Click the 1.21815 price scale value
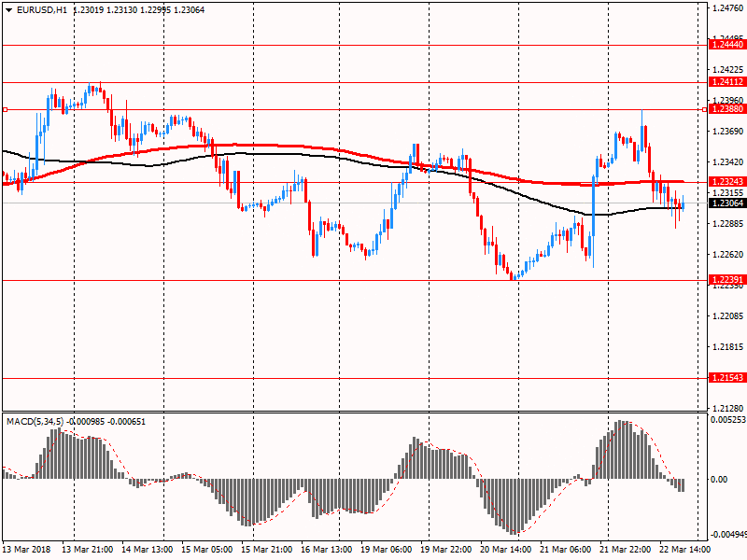This screenshot has height=560, width=747. coord(728,347)
